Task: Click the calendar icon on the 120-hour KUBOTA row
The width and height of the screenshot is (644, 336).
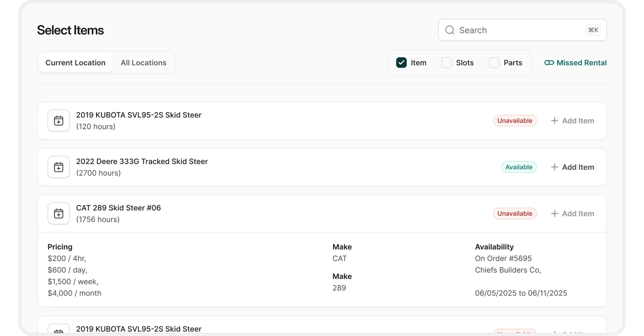Action: tap(58, 121)
